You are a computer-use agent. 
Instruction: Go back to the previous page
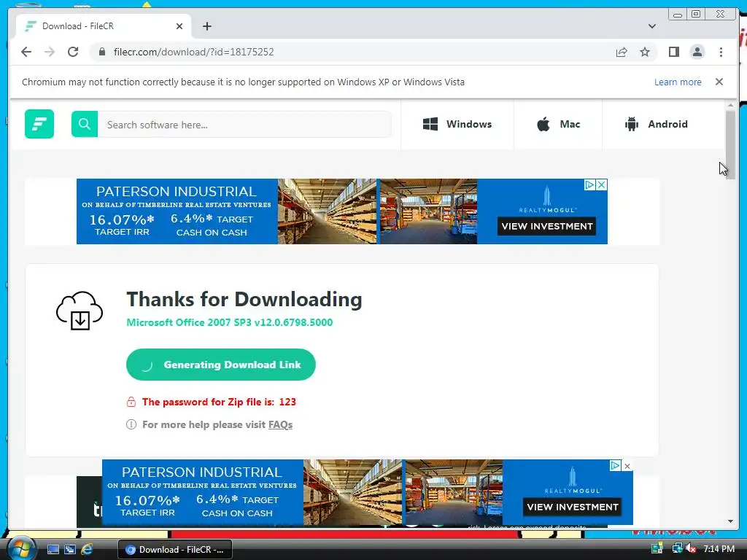26,52
